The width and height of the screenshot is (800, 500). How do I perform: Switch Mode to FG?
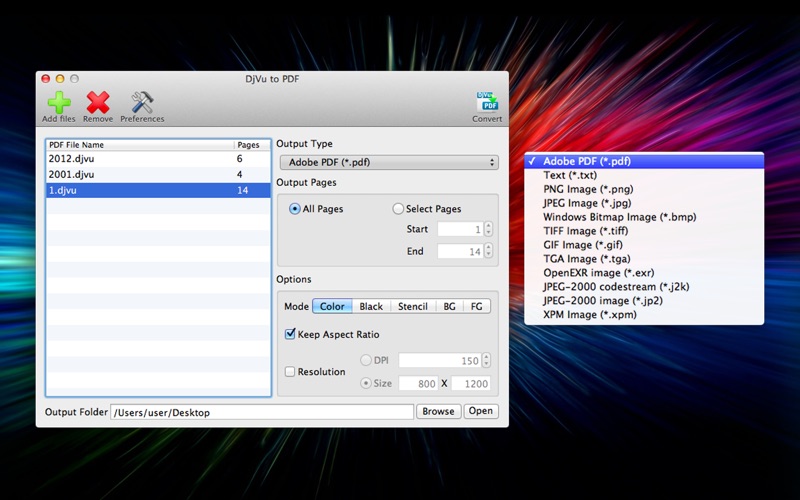click(x=477, y=306)
